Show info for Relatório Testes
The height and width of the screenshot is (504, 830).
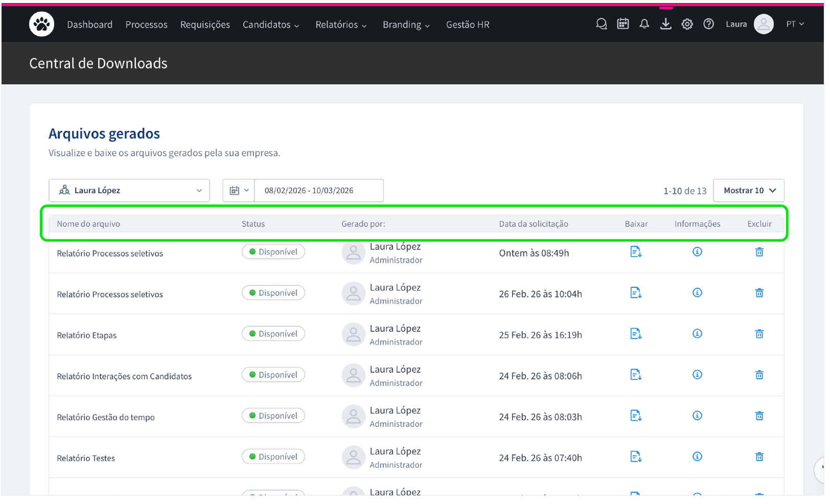[697, 456]
